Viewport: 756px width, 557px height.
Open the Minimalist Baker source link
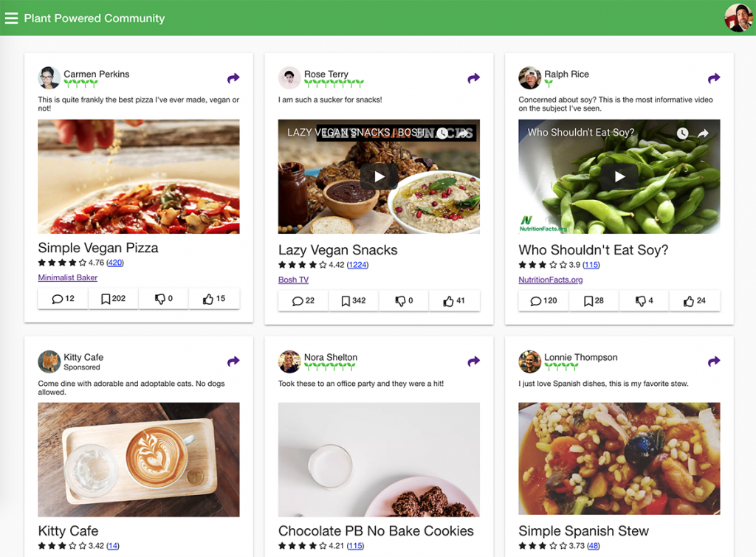tap(67, 277)
